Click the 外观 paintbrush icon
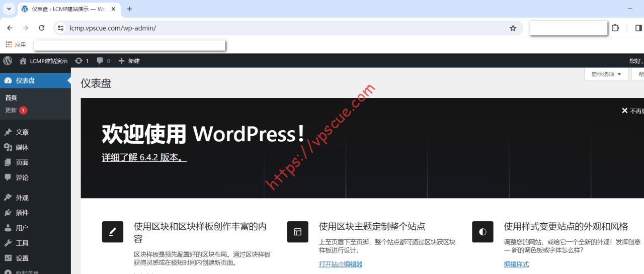 (8, 198)
